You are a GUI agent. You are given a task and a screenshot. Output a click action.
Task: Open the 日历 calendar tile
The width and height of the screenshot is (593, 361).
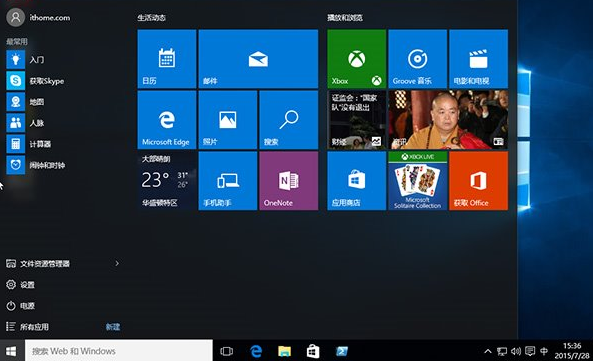point(167,59)
